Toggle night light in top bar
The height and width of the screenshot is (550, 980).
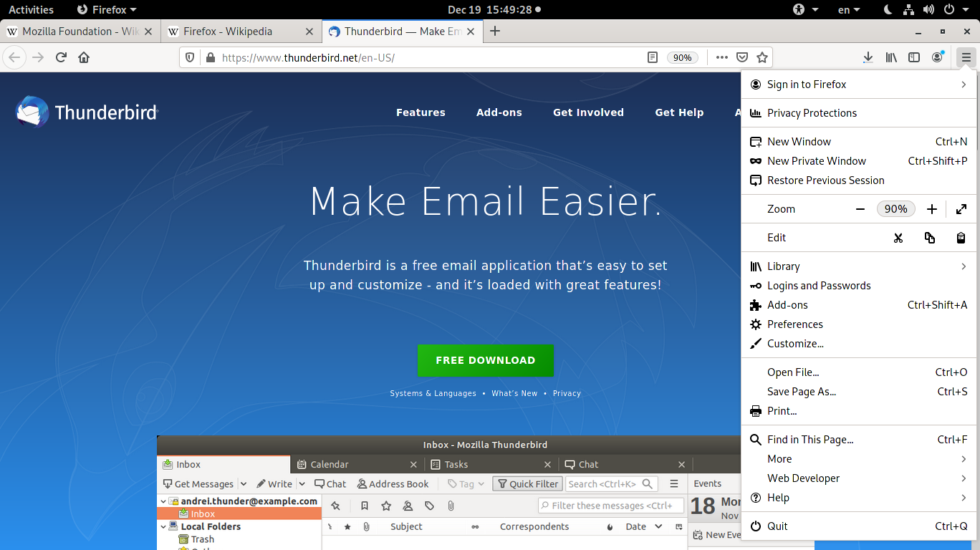point(888,10)
